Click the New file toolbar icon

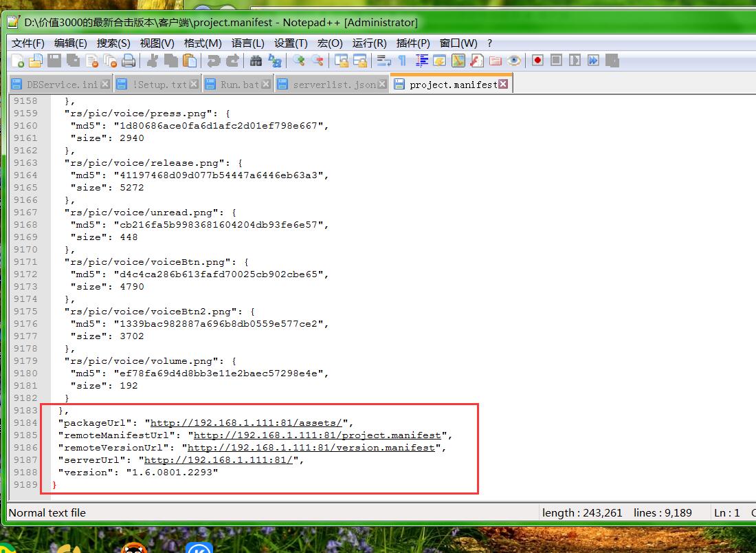pos(18,61)
